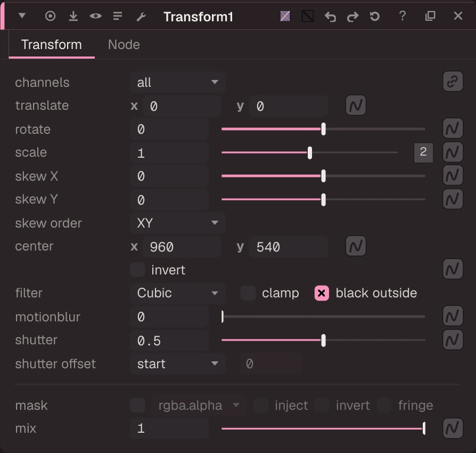Float the panel with the window icon

click(x=430, y=16)
